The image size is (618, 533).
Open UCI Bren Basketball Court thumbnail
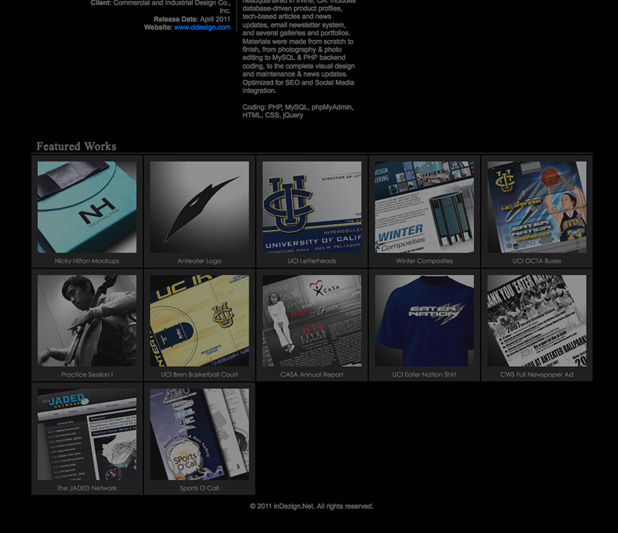pos(199,321)
